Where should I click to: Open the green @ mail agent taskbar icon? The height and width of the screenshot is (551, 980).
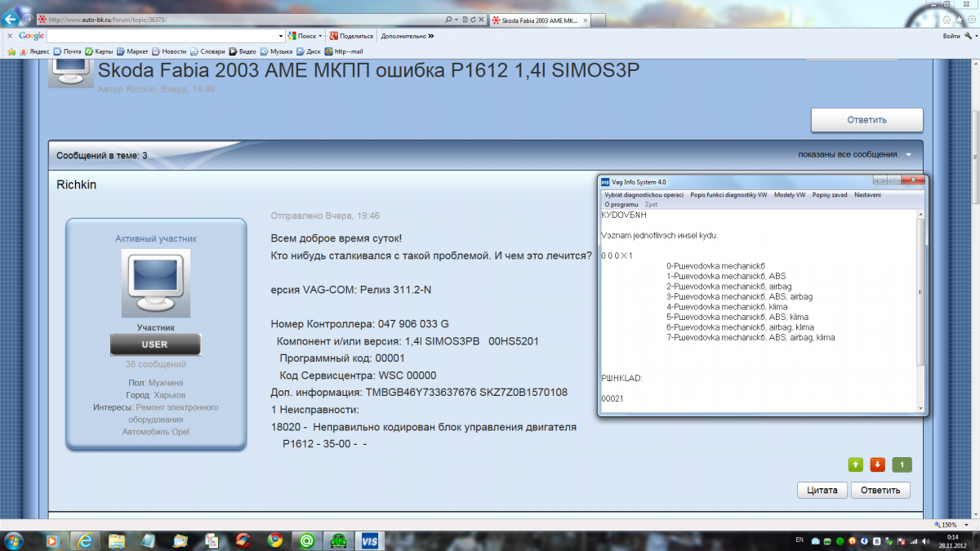pyautogui.click(x=307, y=540)
